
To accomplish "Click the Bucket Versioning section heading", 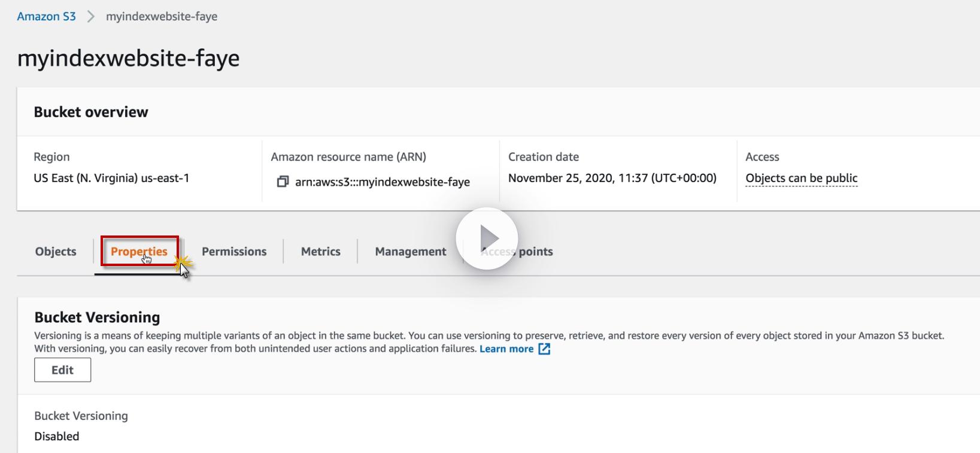I will (97, 317).
